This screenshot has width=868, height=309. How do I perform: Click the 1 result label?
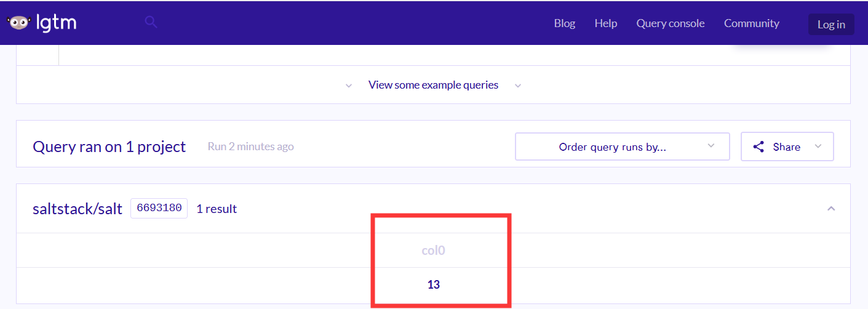pos(217,209)
